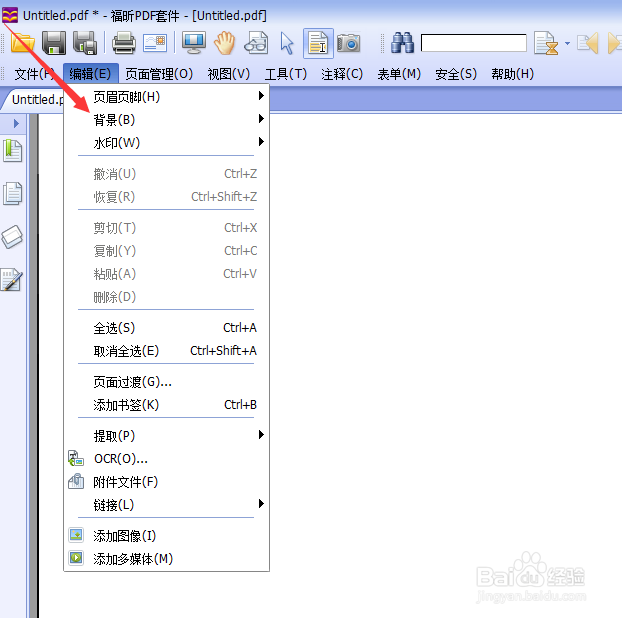Click the binoculars search icon

click(402, 43)
